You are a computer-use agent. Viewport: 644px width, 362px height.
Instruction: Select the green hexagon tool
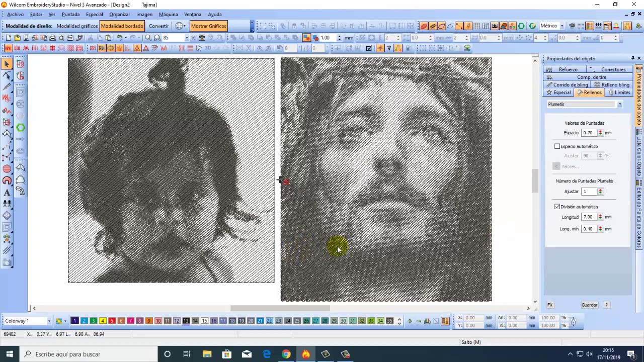tap(21, 128)
